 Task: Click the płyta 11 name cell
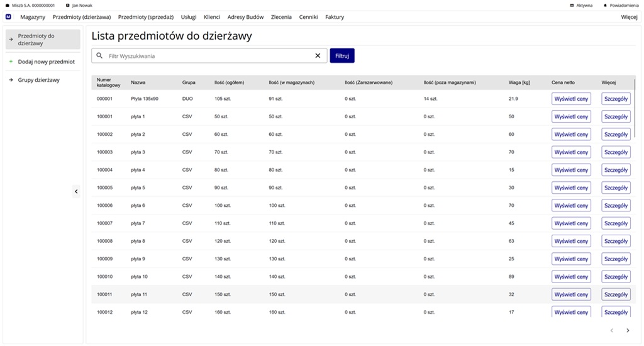pos(139,294)
